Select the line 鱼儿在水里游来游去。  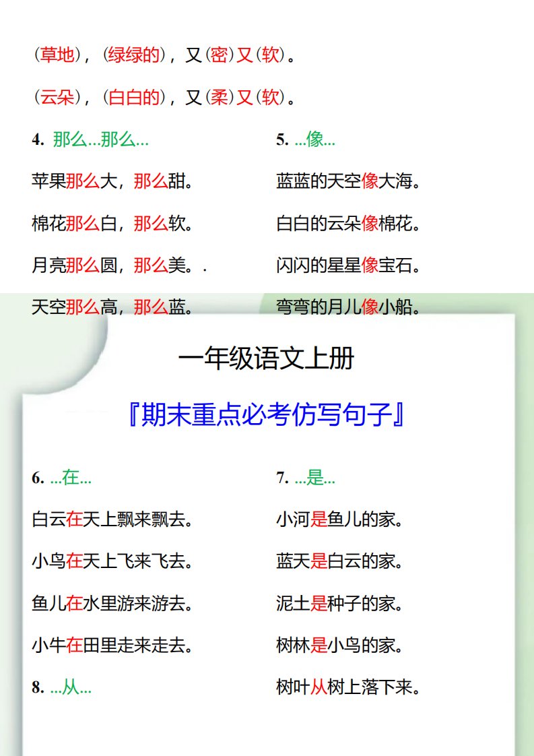pos(112,604)
